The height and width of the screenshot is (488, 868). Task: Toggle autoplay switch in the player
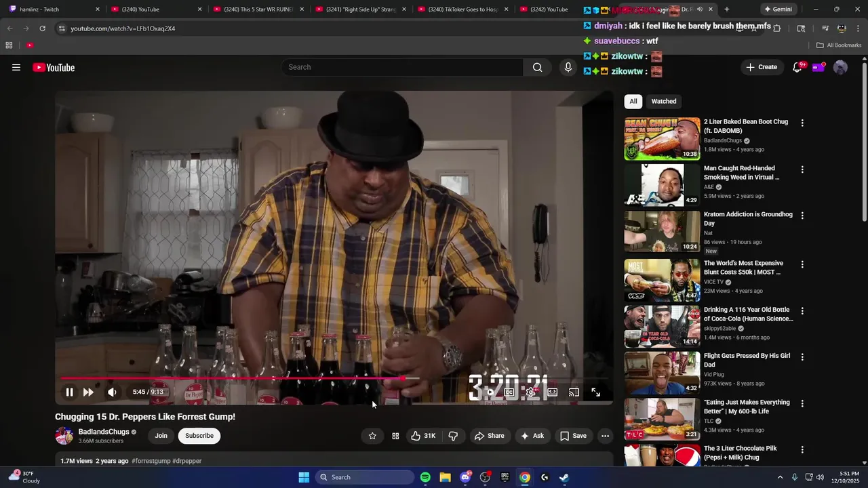[490, 392]
